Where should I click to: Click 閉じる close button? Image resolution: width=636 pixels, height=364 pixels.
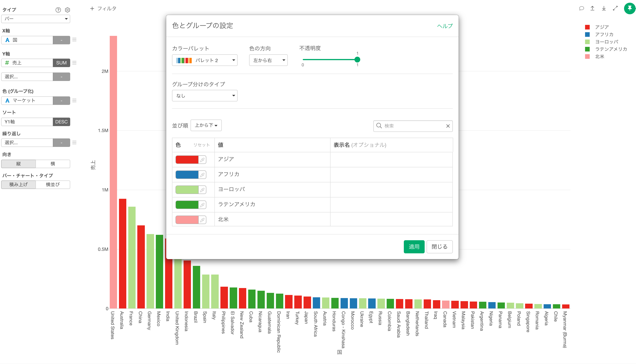pyautogui.click(x=439, y=247)
